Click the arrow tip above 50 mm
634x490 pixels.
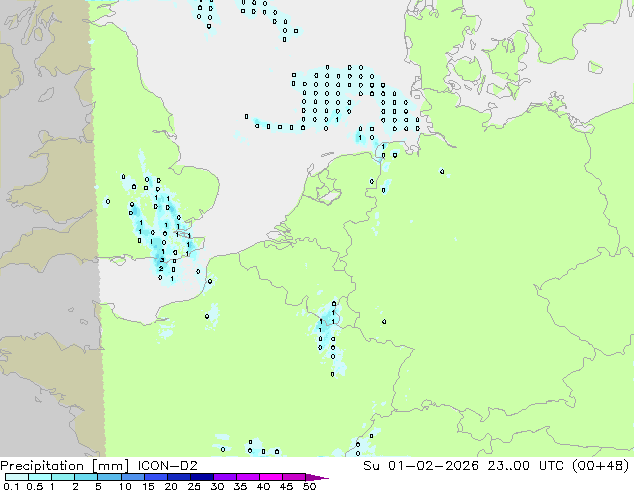(x=317, y=477)
